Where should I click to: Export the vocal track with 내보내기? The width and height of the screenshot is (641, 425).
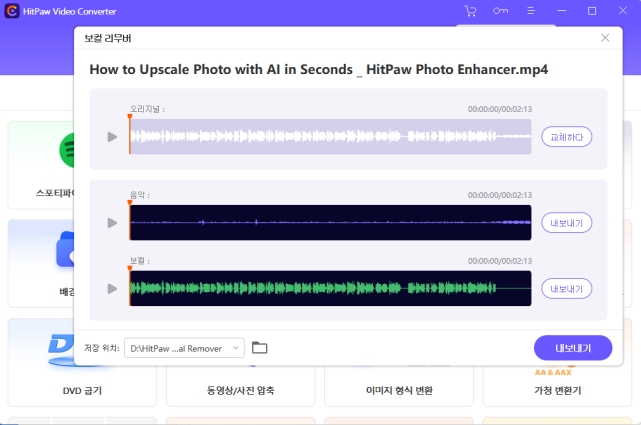pos(567,289)
